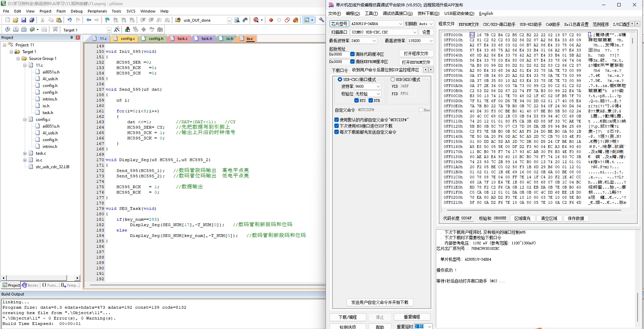Comment selection toolbar icon
Image resolution: width=644 pixels, height=329 pixels.
(159, 20)
